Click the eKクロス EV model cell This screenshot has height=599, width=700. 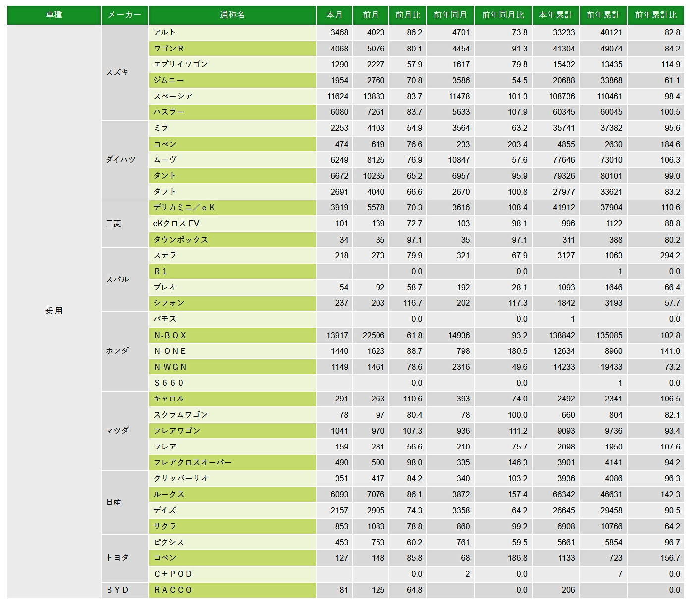pos(232,223)
